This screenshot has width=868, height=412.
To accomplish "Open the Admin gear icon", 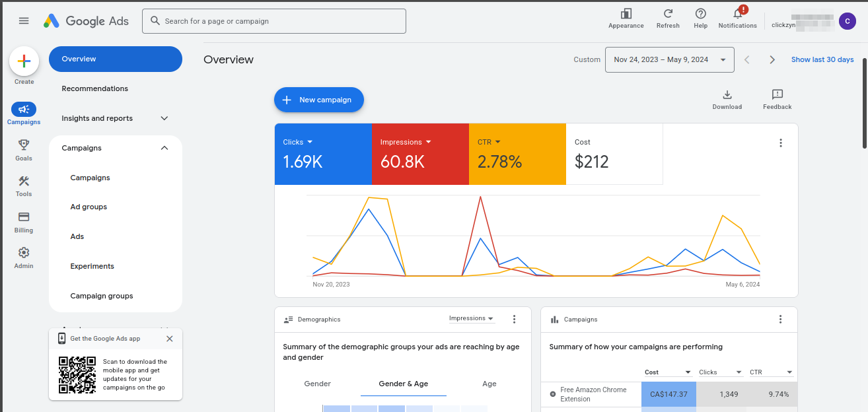I will click(24, 257).
